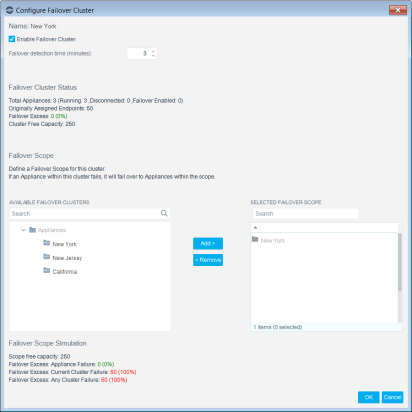Viewport: 412px width, 412px height.
Task: Cancel the failover configuration dialog
Action: tap(392, 397)
